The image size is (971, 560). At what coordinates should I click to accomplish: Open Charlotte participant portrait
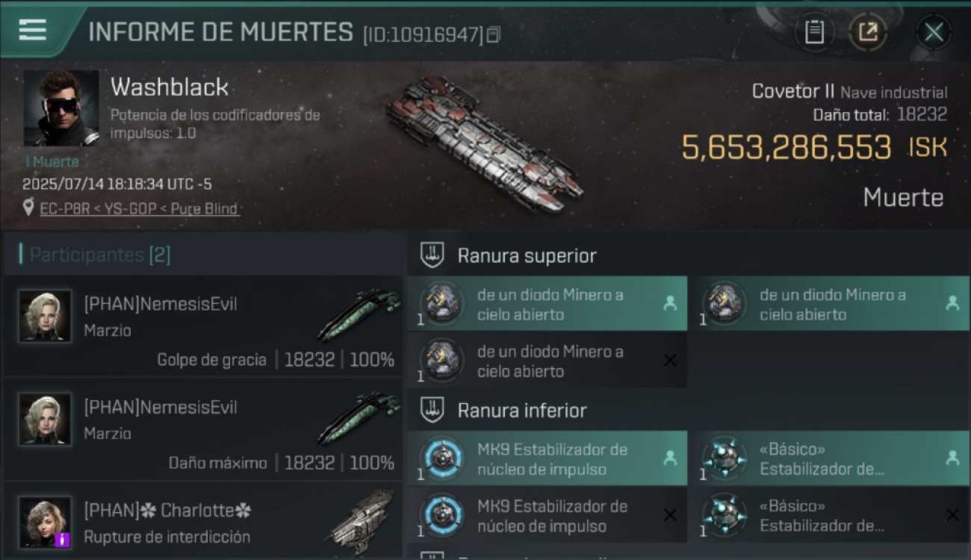pyautogui.click(x=45, y=522)
